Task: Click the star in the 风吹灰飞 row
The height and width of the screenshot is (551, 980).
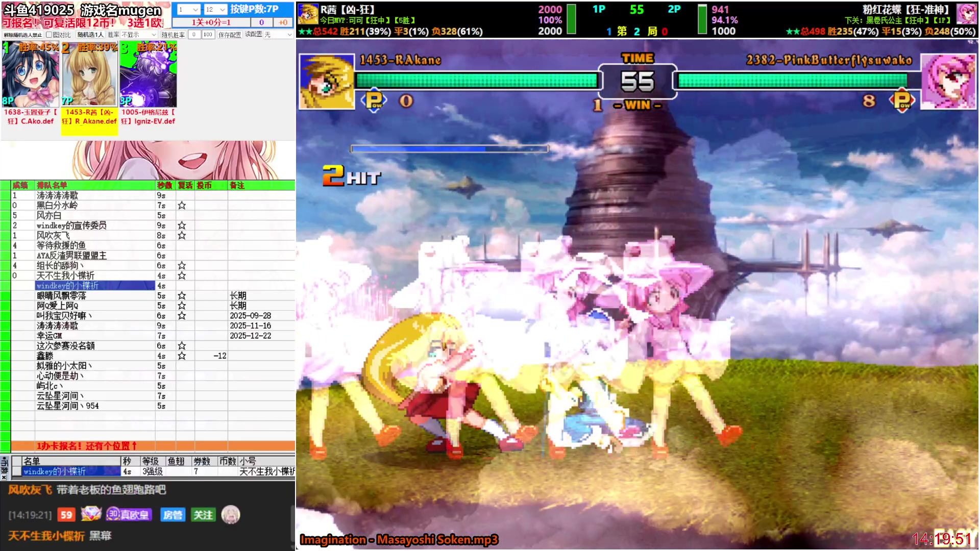Action: (182, 236)
